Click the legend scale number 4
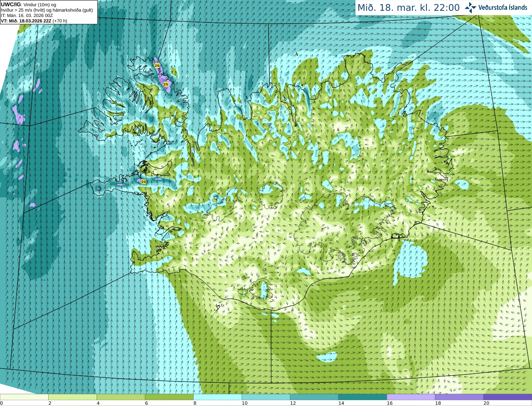 point(98,403)
